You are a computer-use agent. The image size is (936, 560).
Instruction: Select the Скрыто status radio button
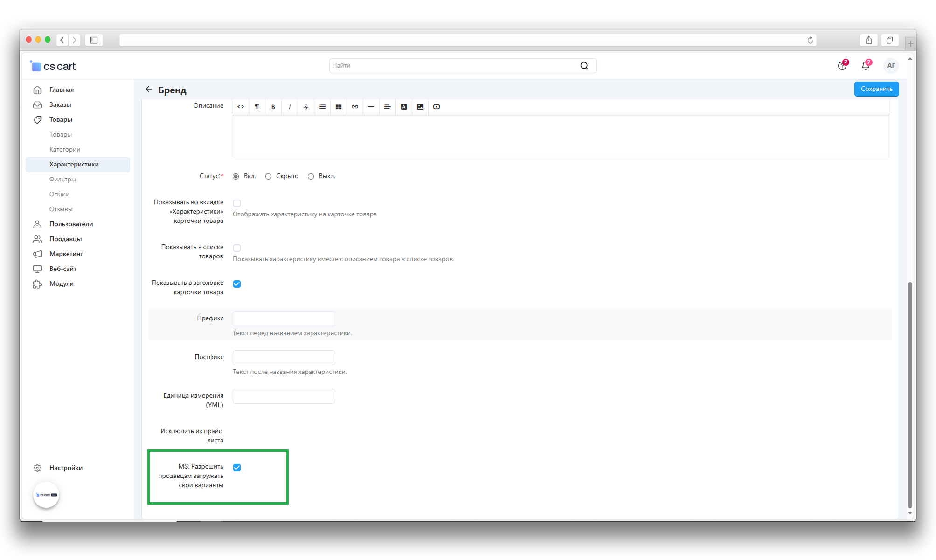[x=269, y=176]
